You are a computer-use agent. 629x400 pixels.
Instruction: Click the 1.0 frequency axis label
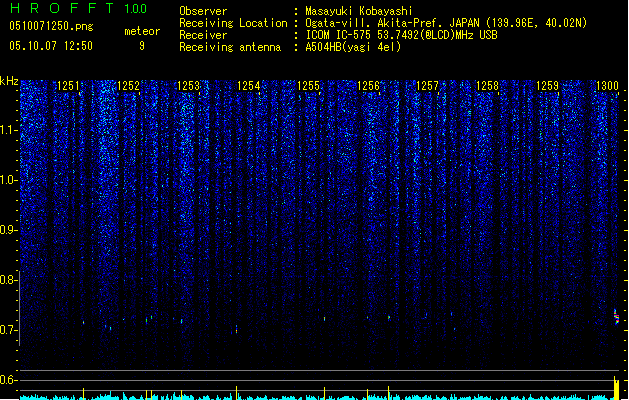pyautogui.click(x=8, y=180)
